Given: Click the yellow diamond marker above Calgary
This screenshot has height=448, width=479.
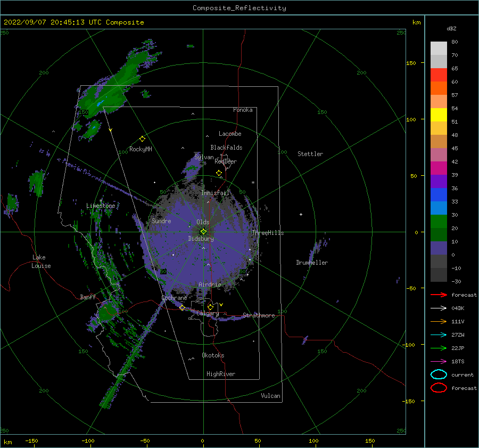Looking at the screenshot, I should [210, 307].
